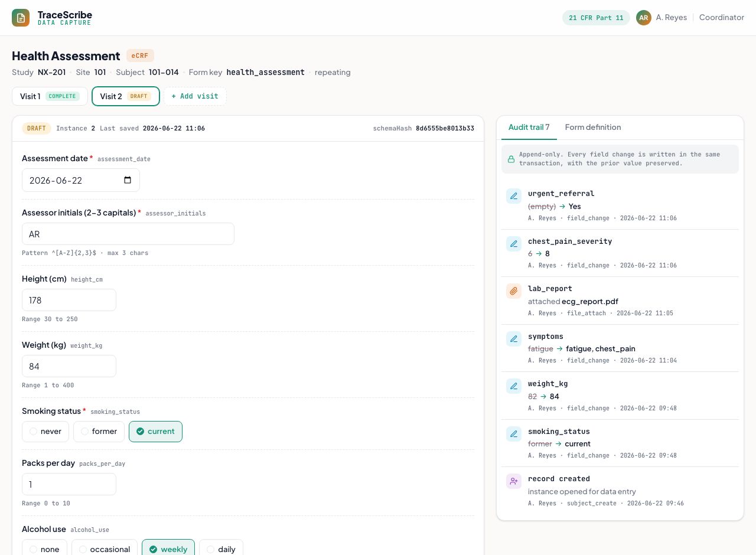Click the AR user avatar
Viewport: 756px width, 555px height.
644,18
